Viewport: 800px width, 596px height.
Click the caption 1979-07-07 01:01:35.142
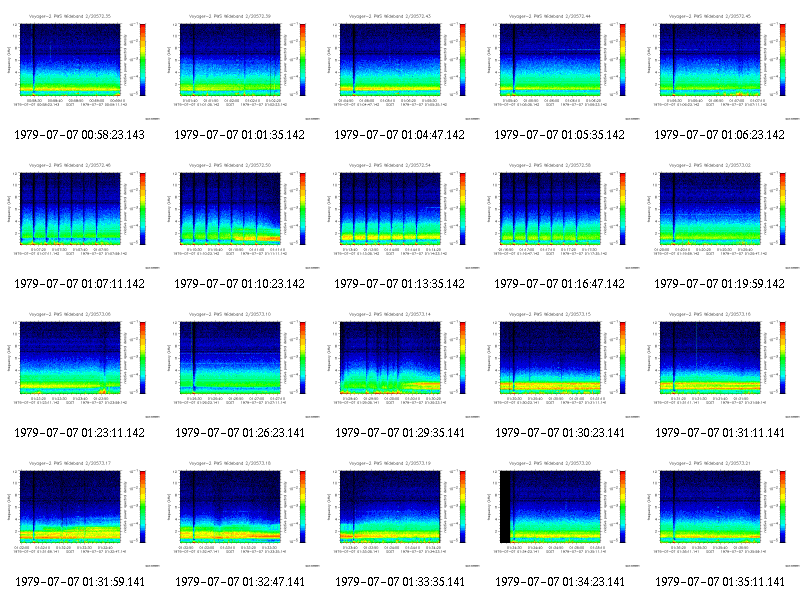pos(240,135)
